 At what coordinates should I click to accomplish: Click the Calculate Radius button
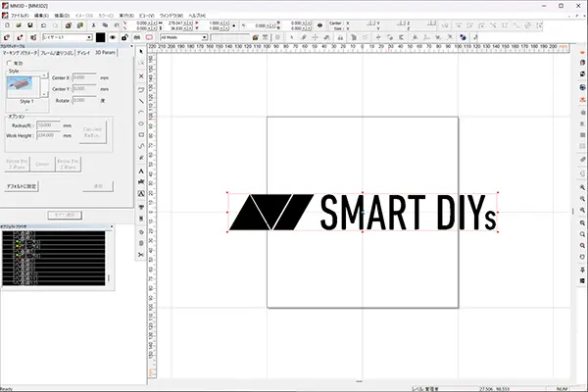pyautogui.click(x=92, y=132)
